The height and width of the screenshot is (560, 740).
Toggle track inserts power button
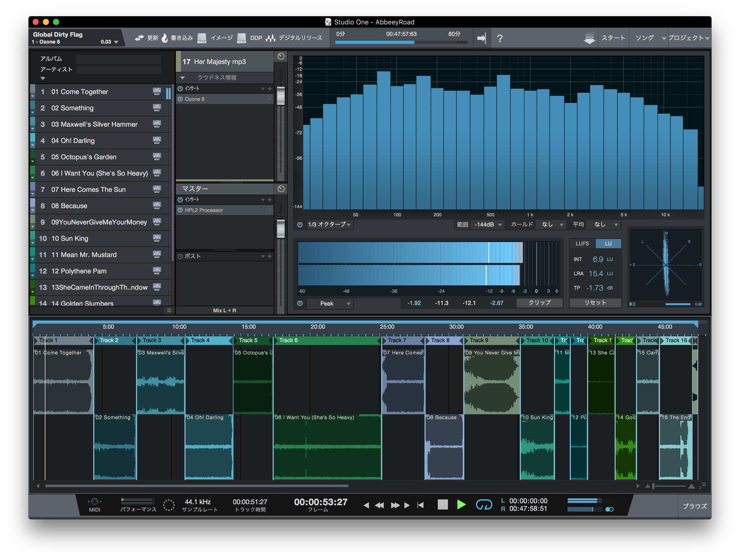180,89
